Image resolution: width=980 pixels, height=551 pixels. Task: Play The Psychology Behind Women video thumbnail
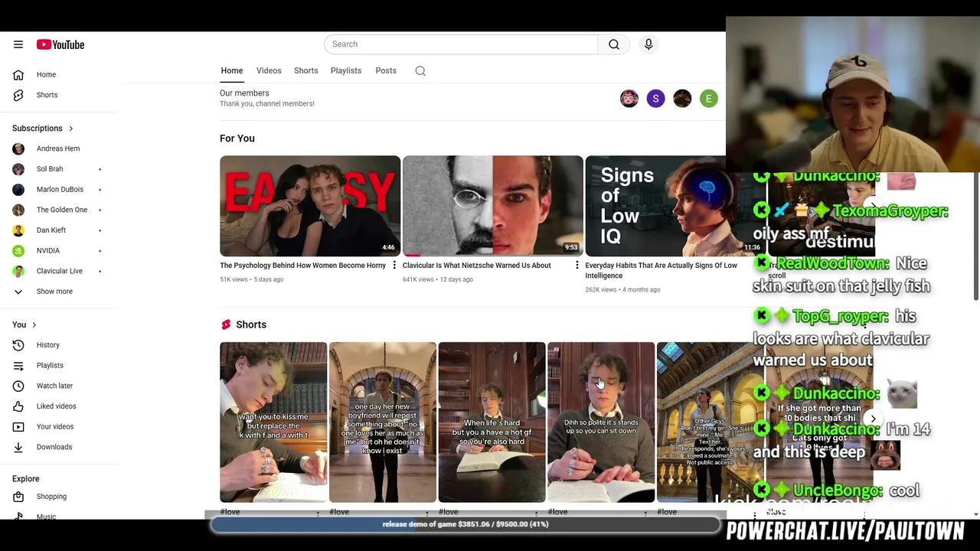pos(310,206)
